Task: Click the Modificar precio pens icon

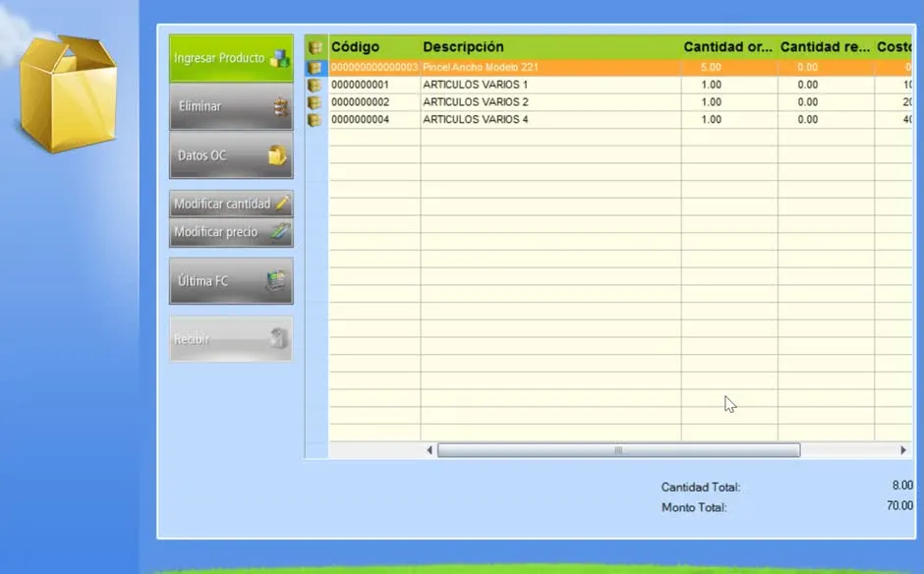Action: point(280,232)
